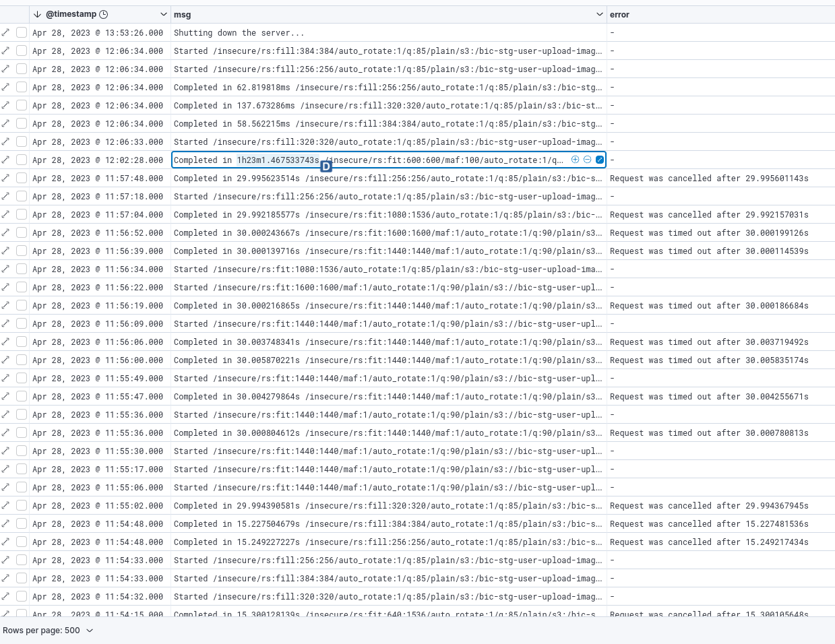Sort by clicking the error column header

coord(619,14)
